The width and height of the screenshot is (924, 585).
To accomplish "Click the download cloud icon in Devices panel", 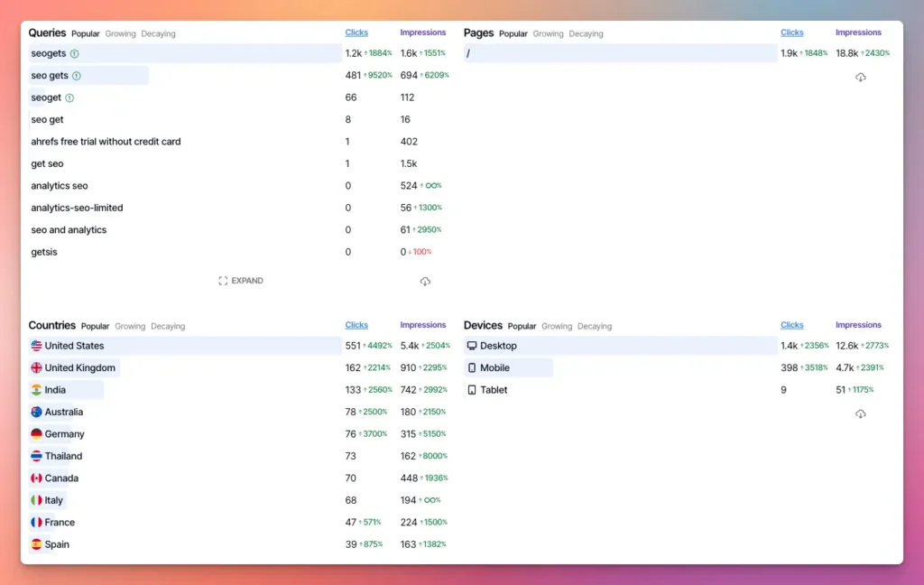I will (860, 414).
